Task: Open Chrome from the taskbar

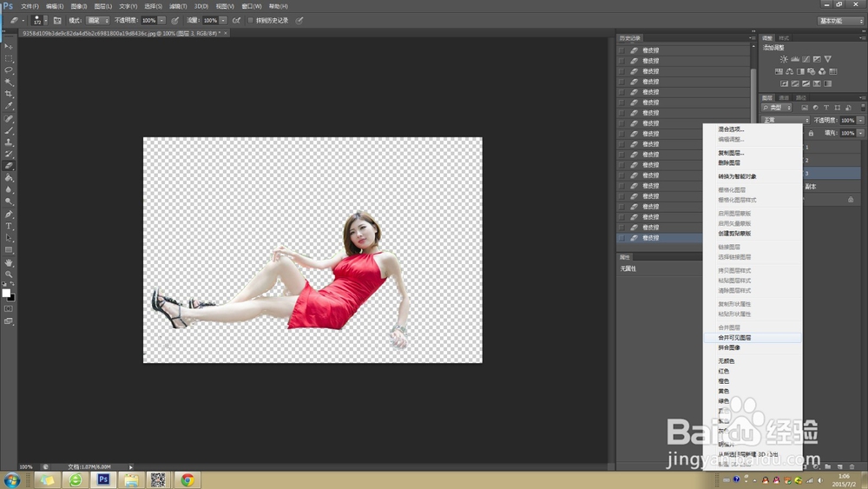Action: click(187, 479)
